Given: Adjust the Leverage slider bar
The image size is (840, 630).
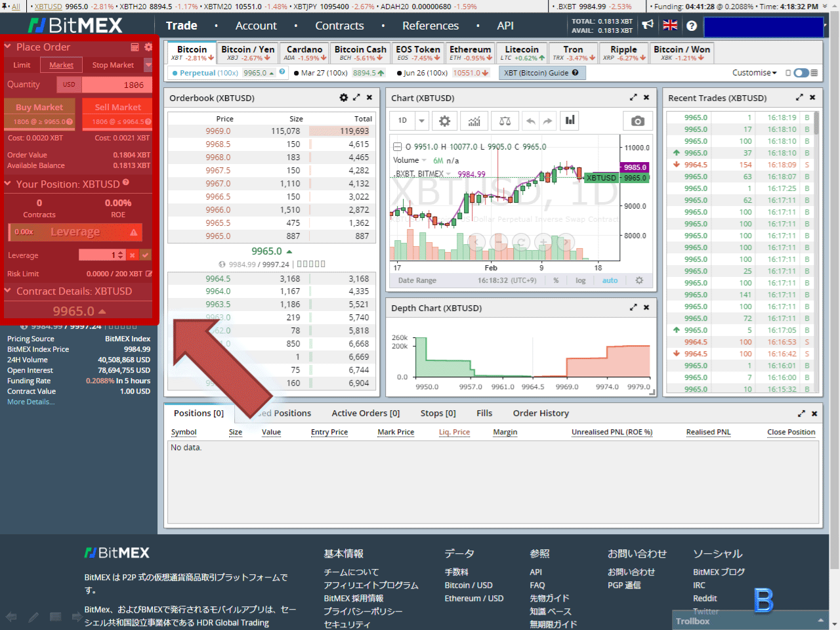Looking at the screenshot, I should point(75,232).
